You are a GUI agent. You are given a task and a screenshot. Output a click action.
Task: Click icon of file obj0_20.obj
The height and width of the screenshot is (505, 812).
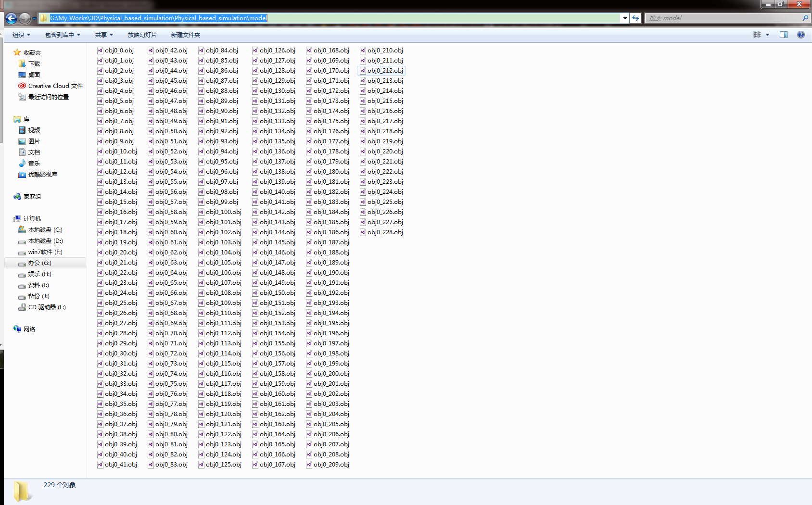[100, 252]
